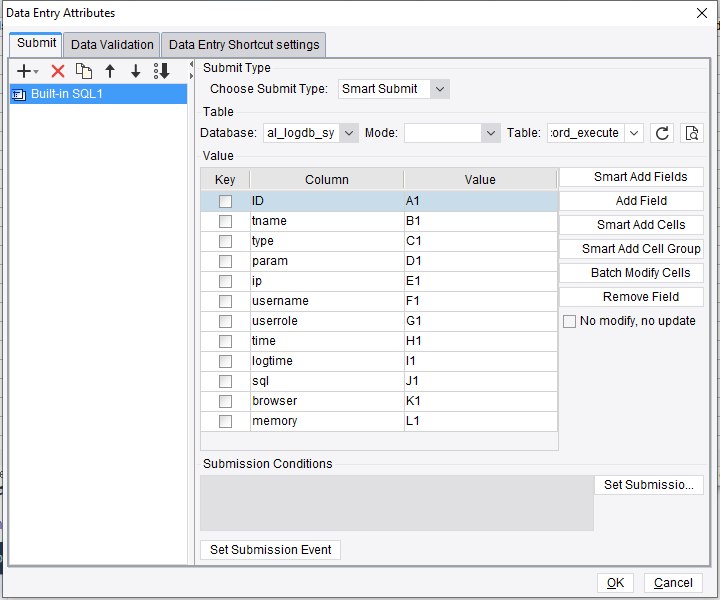
Task: Click Smart Add Fields button
Action: pyautogui.click(x=631, y=177)
